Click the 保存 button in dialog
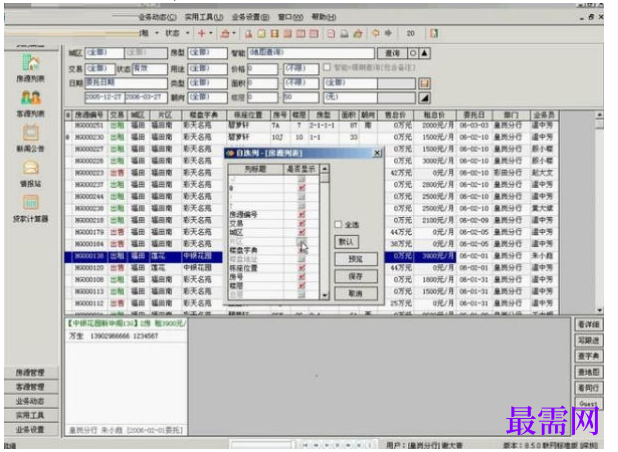 tap(356, 276)
